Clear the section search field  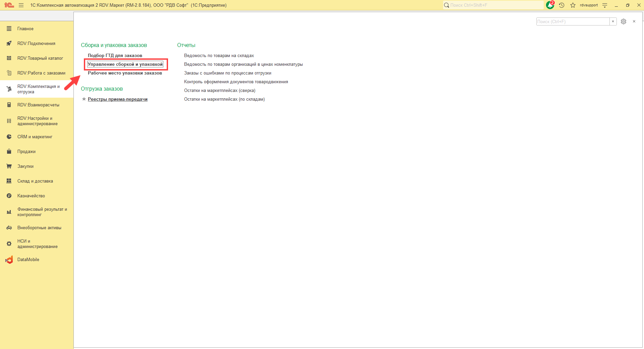click(x=613, y=21)
